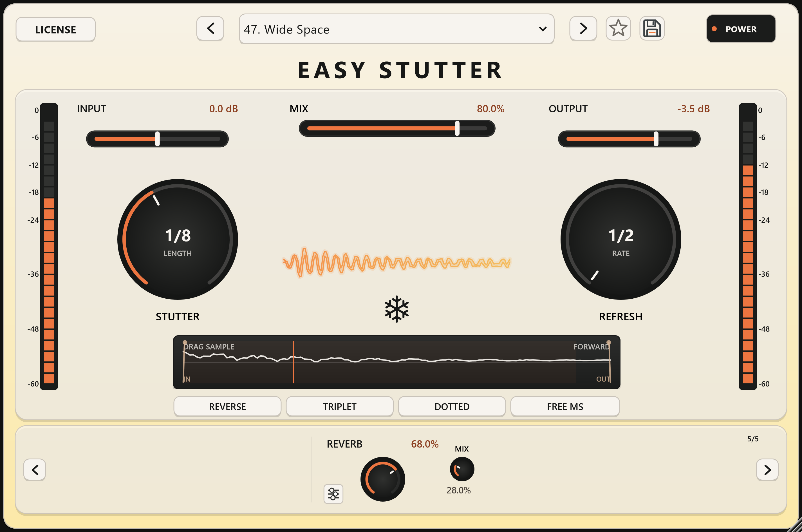Save preset with the floppy disk icon
The height and width of the screenshot is (532, 802).
(652, 28)
